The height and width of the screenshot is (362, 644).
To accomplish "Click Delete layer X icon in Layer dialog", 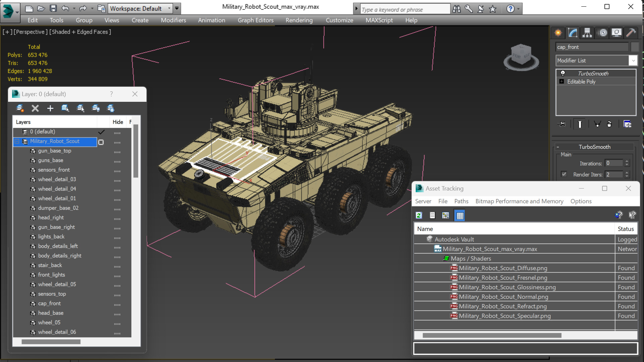I will 35,108.
